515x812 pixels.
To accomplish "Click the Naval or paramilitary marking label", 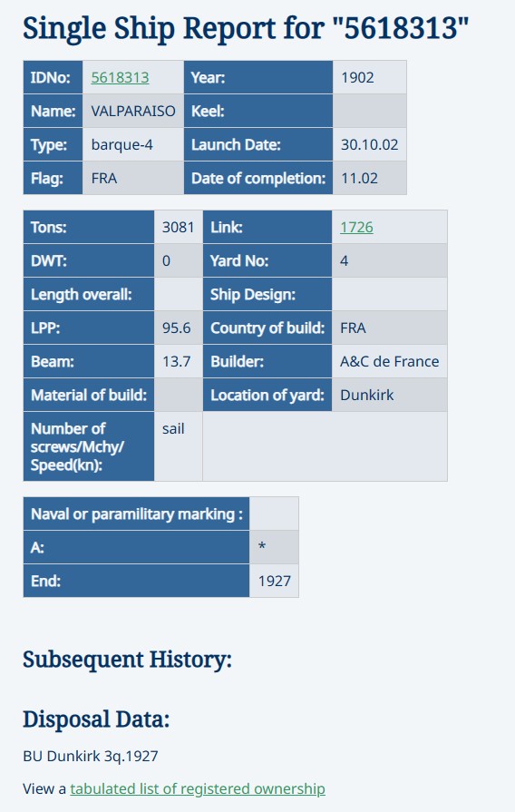I will pyautogui.click(x=137, y=514).
